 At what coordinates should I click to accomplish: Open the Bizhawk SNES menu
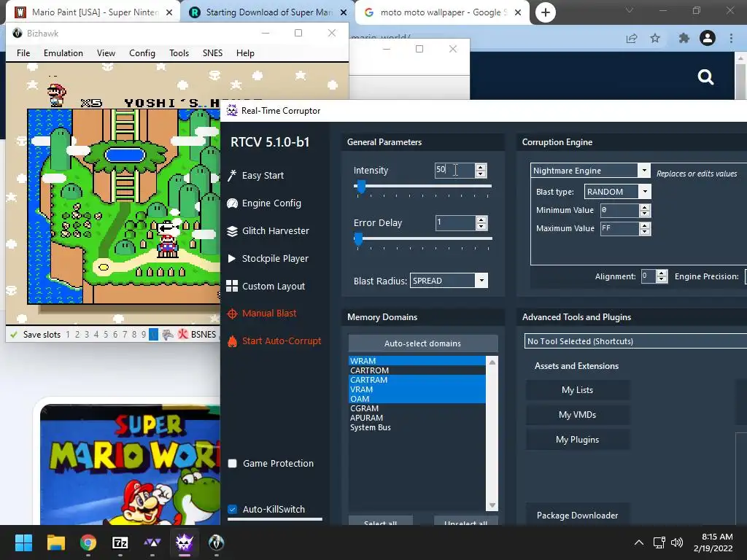pos(212,52)
